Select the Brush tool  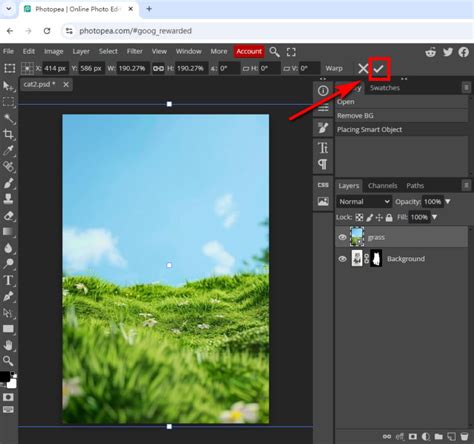coord(8,183)
